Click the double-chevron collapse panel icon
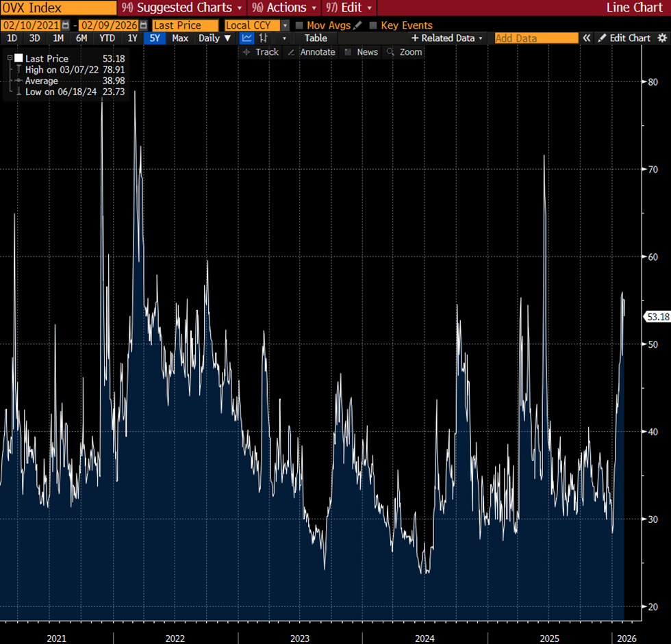Viewport: 671px width, 644px height. click(x=587, y=38)
